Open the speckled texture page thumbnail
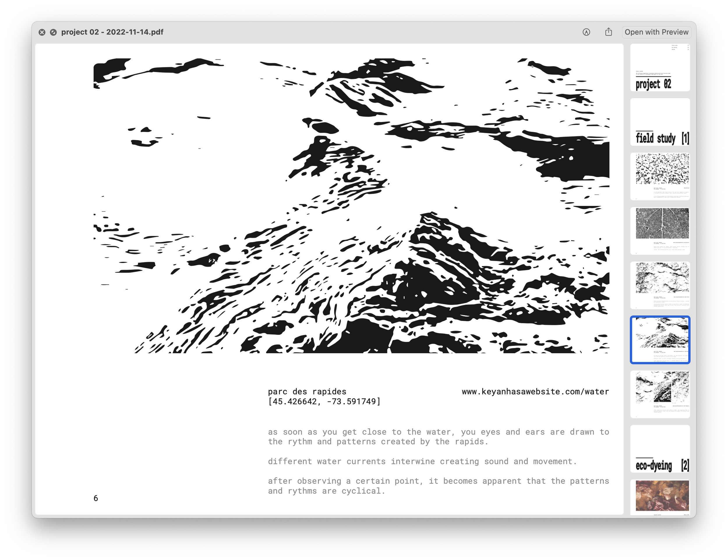The width and height of the screenshot is (728, 560). click(660, 176)
